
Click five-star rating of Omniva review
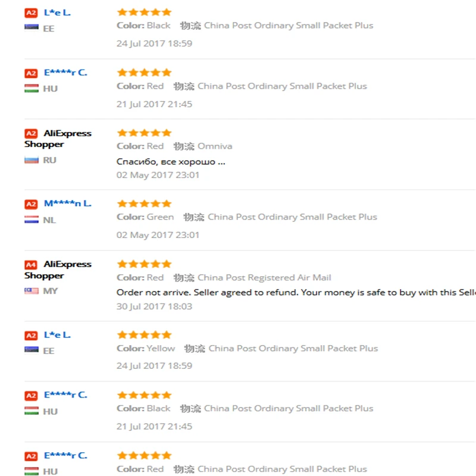coord(144,133)
